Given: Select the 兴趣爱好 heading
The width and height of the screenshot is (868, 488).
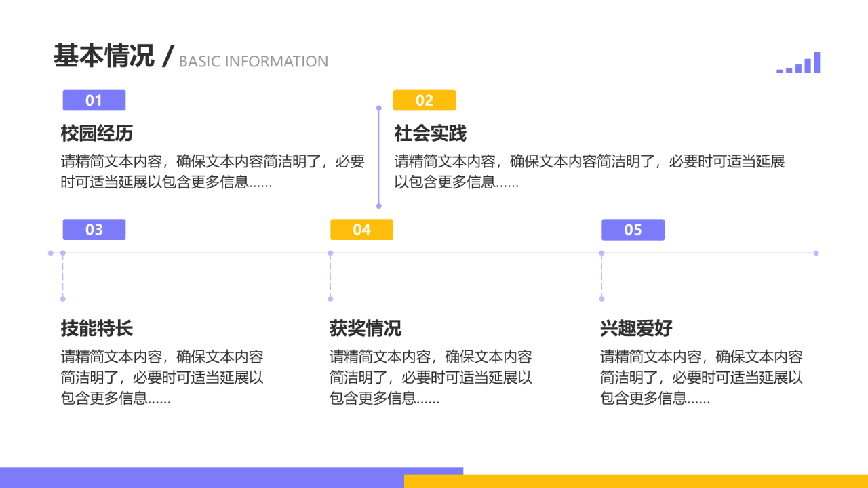Looking at the screenshot, I should click(x=636, y=329).
